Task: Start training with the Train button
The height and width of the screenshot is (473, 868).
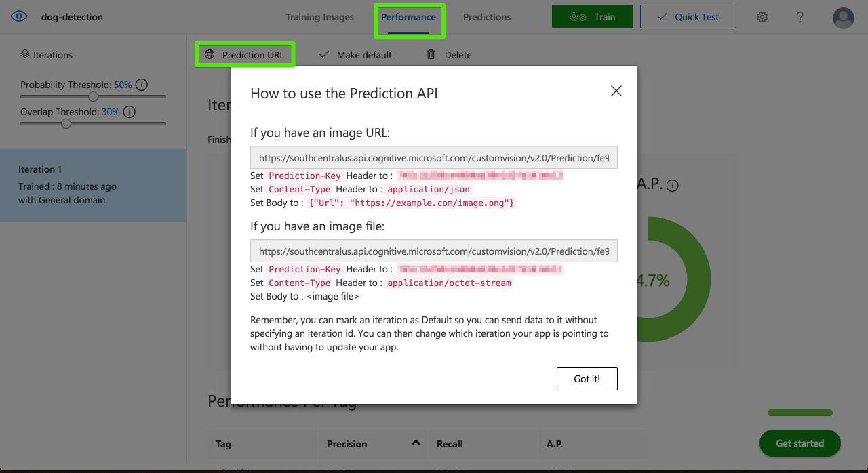Action: (x=592, y=16)
